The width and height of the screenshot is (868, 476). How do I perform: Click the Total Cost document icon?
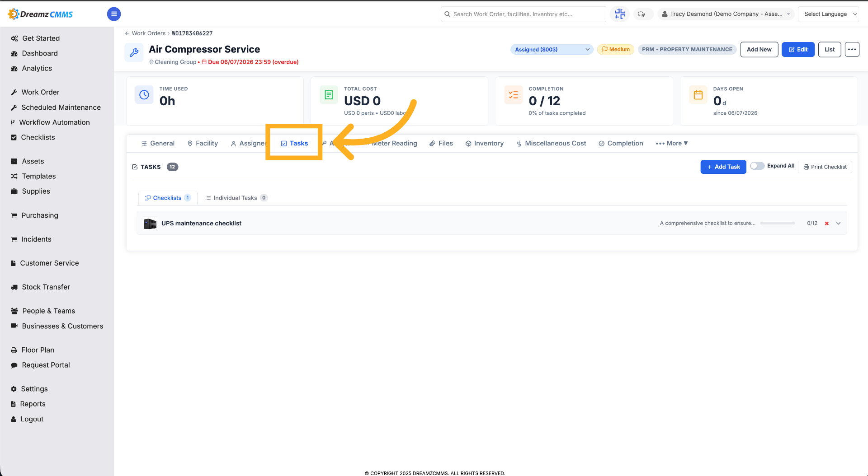(x=329, y=95)
